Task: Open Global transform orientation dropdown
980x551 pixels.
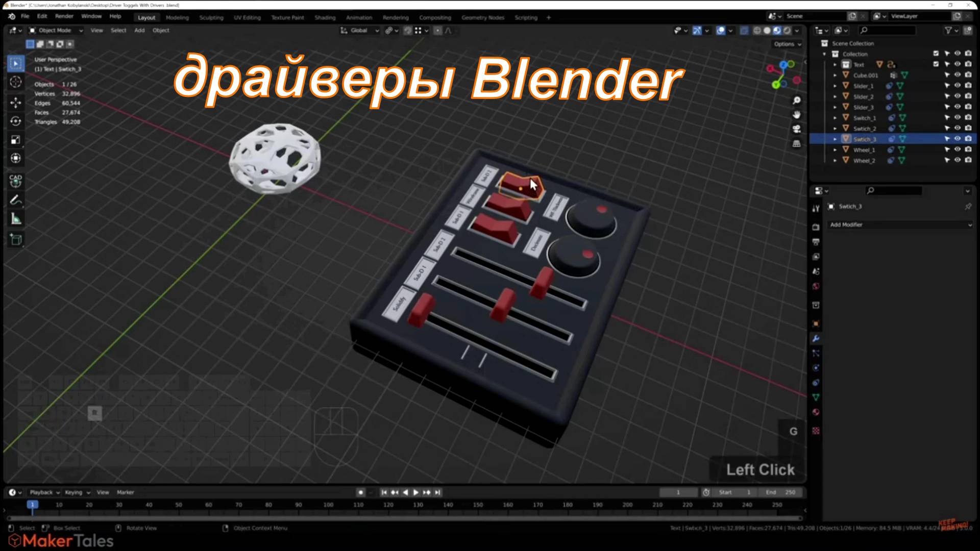Action: point(360,31)
